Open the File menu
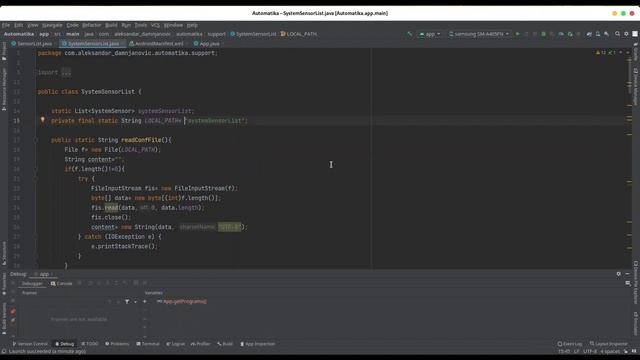 point(6,25)
